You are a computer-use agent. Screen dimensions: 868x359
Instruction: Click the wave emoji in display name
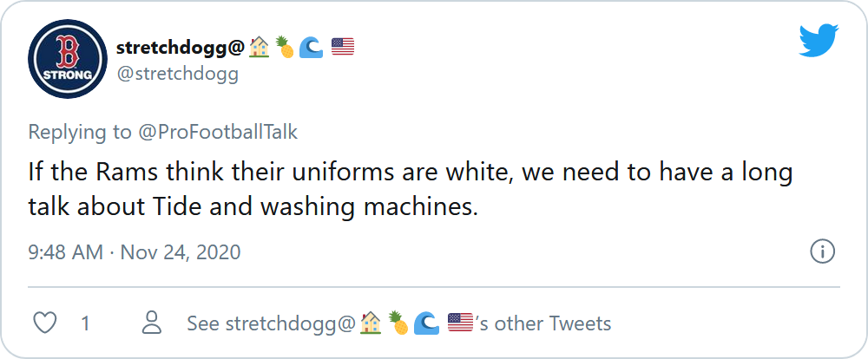pos(311,48)
